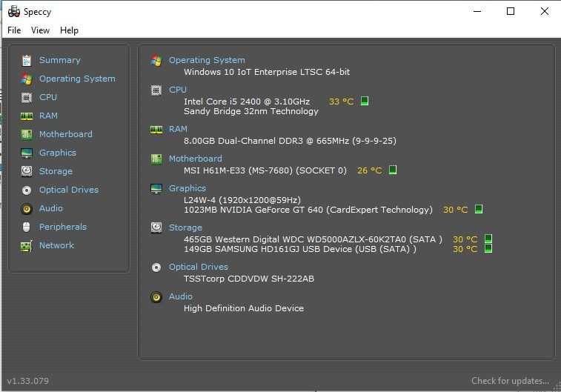Select the Summary clipboard icon in the sidebar

click(27, 61)
